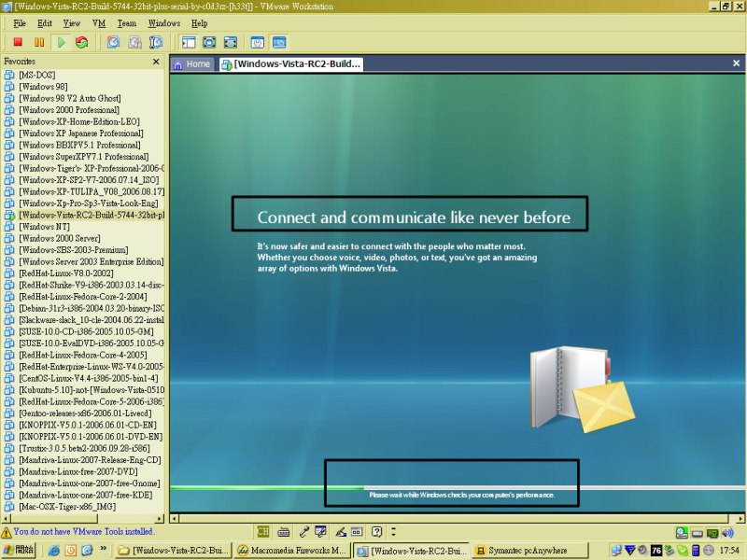Click the Start button on taskbar
Viewport: 747px width, 560px height.
point(19,550)
